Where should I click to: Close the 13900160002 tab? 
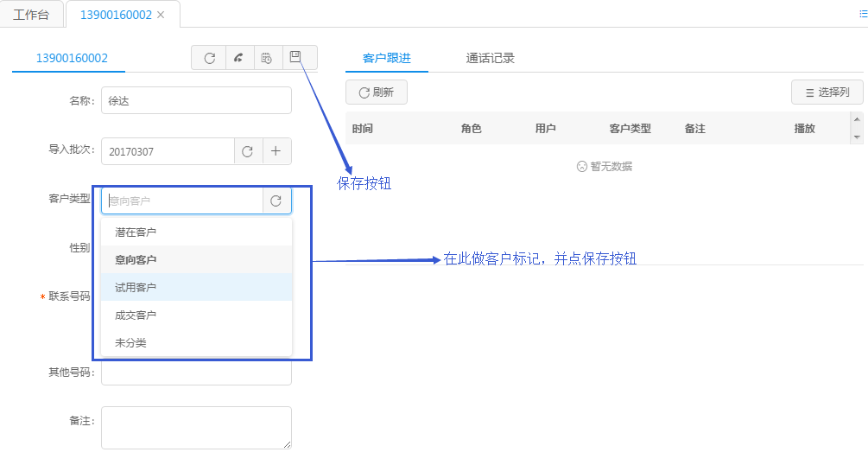161,15
